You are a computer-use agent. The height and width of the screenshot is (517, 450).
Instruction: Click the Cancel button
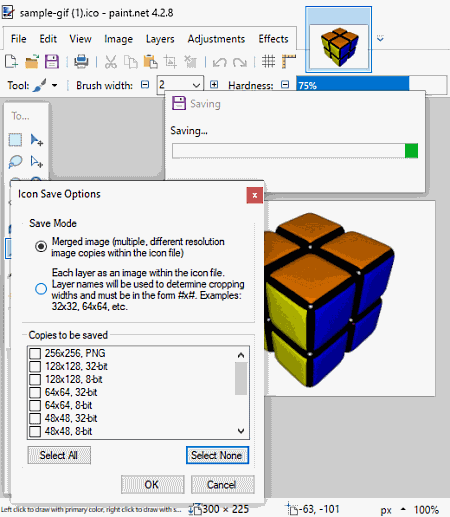[x=222, y=484]
